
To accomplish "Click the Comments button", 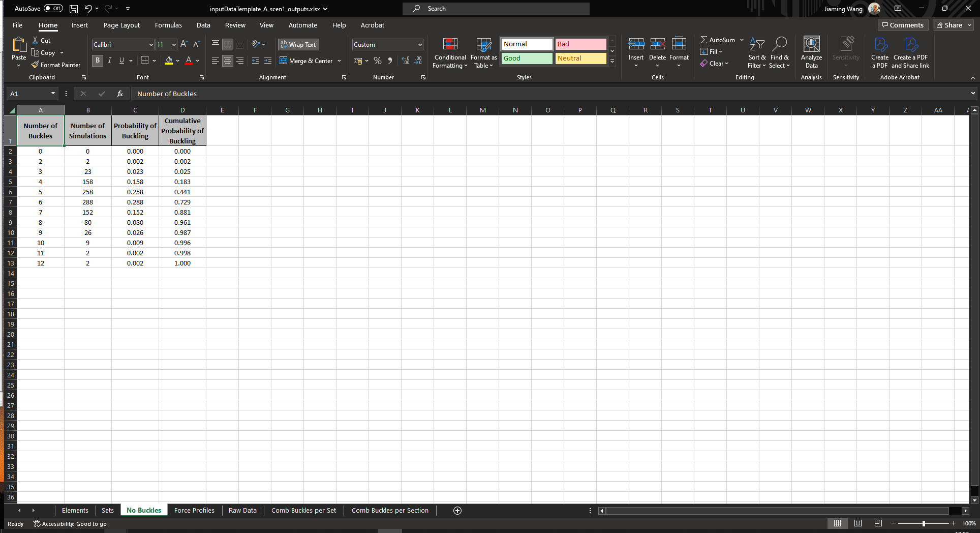I will point(903,25).
